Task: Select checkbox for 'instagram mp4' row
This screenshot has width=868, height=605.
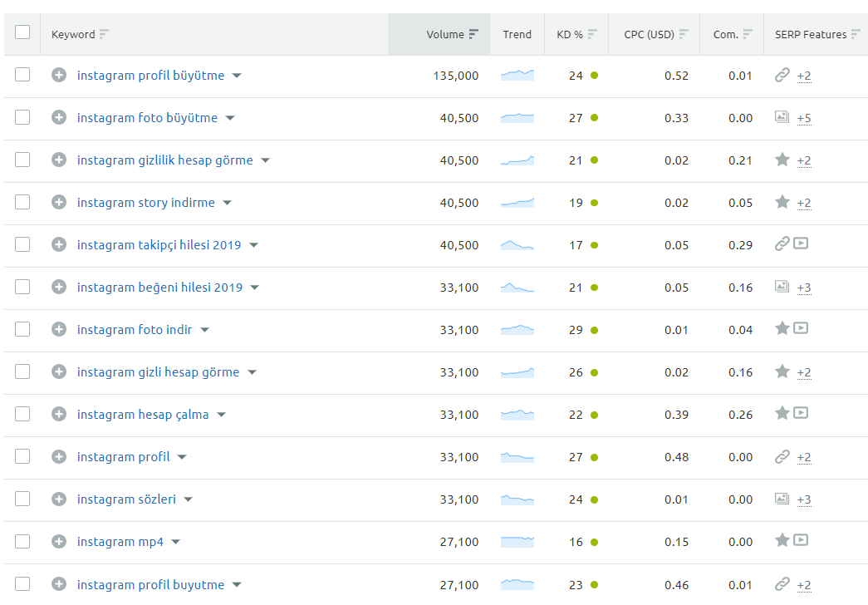Action: (22, 541)
